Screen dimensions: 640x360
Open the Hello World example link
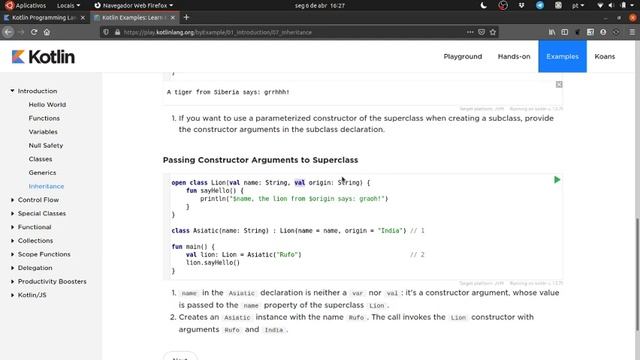[x=47, y=104]
